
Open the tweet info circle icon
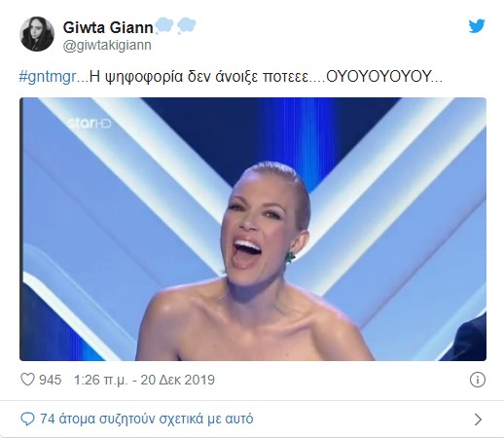pyautogui.click(x=478, y=380)
